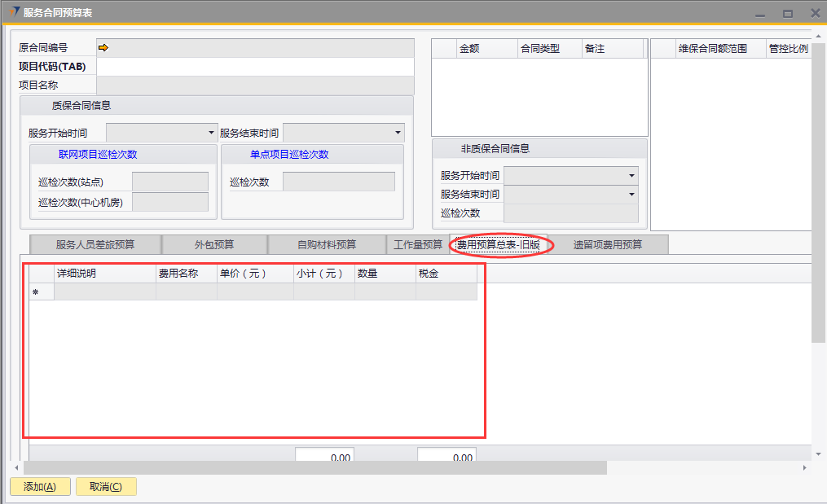The height and width of the screenshot is (504, 827).
Task: Open 非质保 服务开始时间 dropdown
Action: [x=631, y=176]
